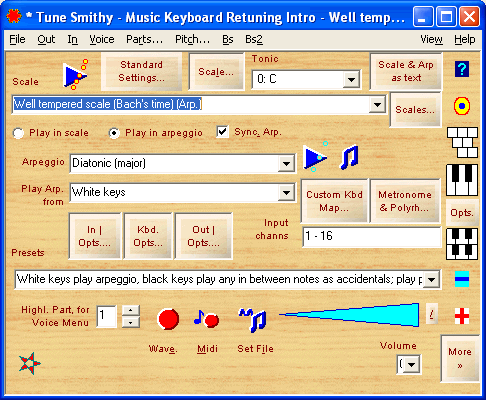Click the red and teal star icon

(x=30, y=363)
